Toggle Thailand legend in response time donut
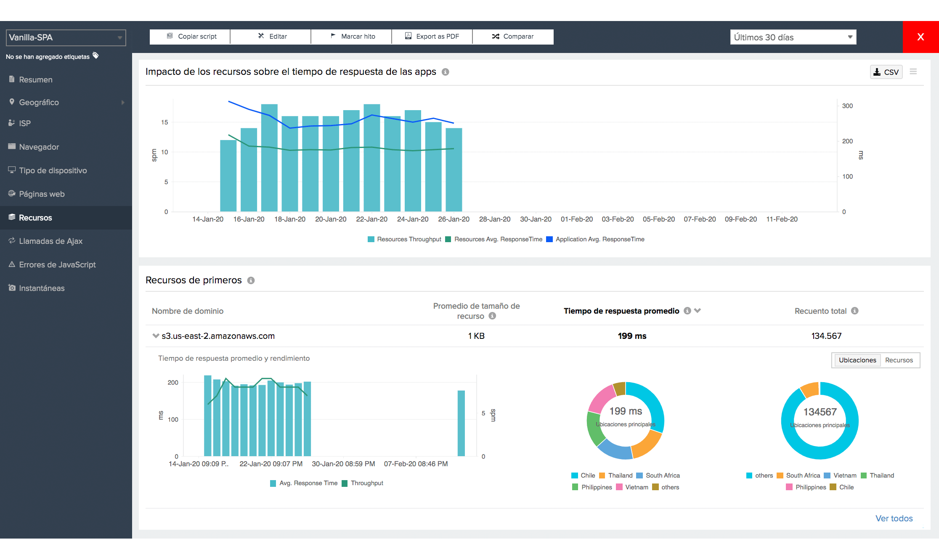 pos(616,475)
